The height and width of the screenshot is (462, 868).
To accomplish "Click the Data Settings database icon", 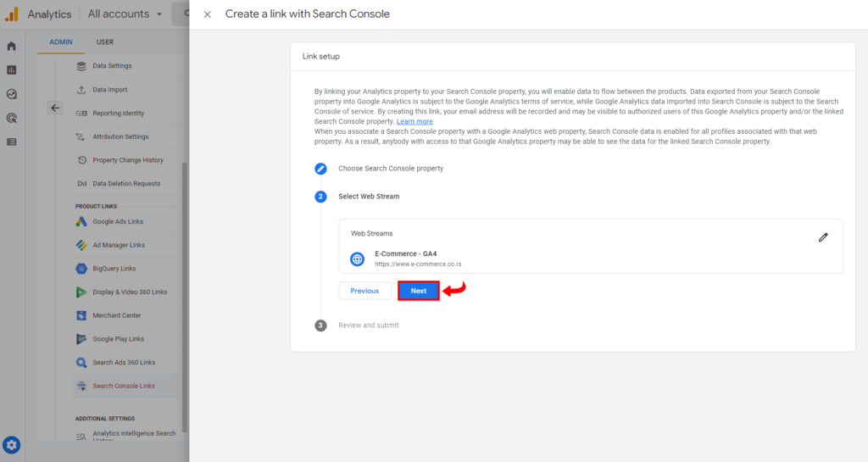I will point(81,66).
